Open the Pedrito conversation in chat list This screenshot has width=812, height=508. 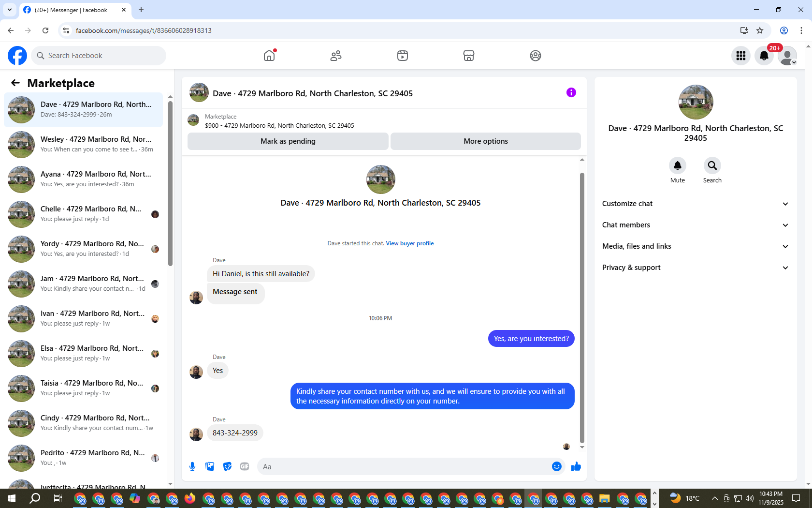(x=84, y=458)
